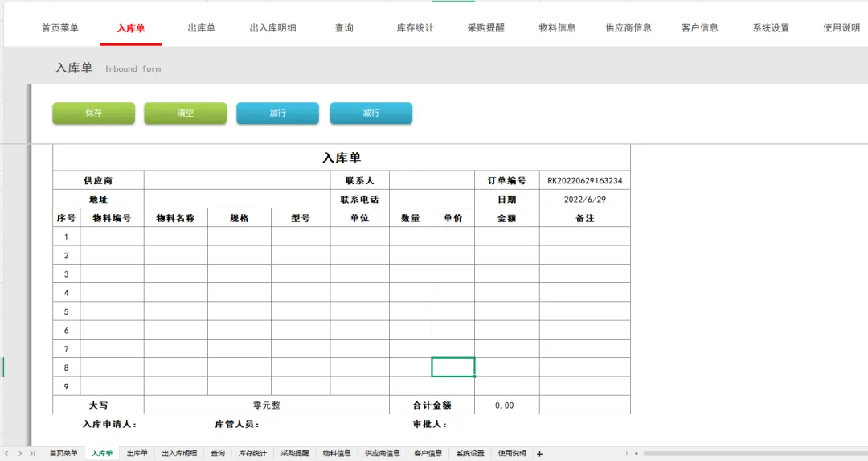Viewport: 868px width, 461px height.
Task: Jump to the last sheet arrow icon
Action: (x=32, y=453)
